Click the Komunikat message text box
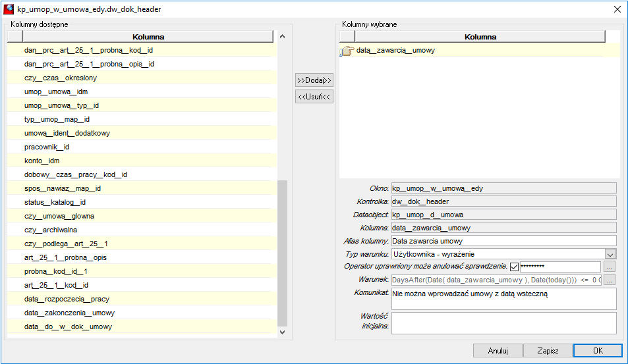 point(504,299)
